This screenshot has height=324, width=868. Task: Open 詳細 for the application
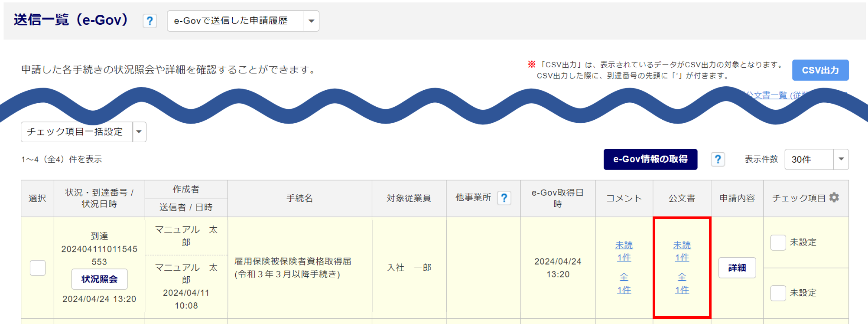(737, 268)
